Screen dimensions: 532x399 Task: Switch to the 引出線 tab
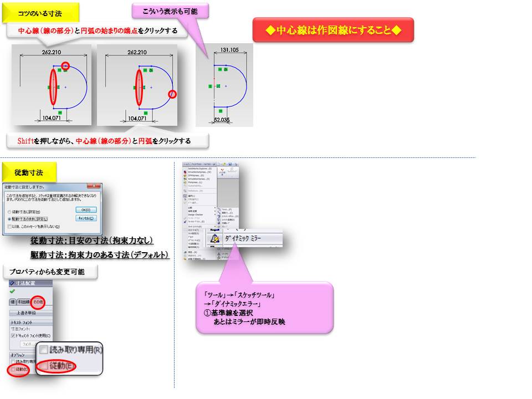[x=24, y=301]
